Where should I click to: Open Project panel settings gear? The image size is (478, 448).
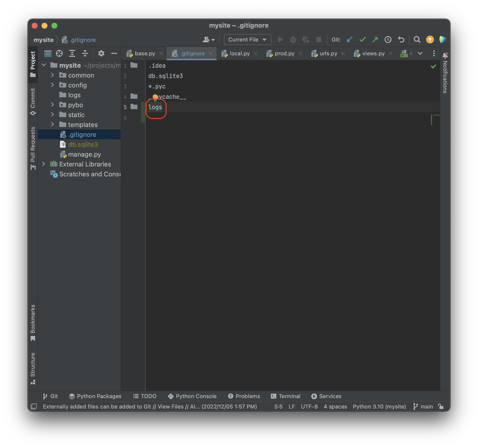(101, 53)
